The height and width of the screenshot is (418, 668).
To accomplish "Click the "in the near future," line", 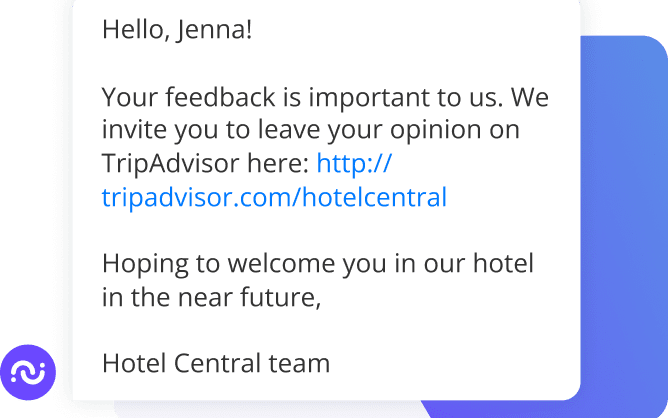I will click(x=211, y=297).
